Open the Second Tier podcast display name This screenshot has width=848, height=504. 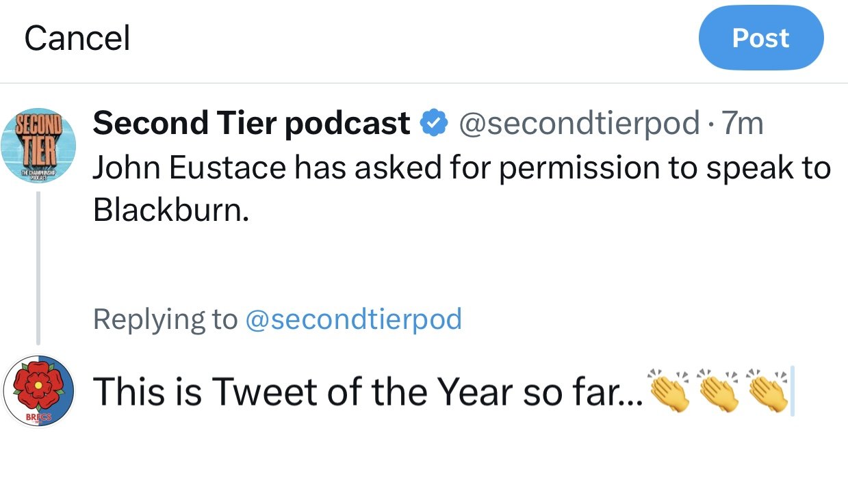(251, 124)
